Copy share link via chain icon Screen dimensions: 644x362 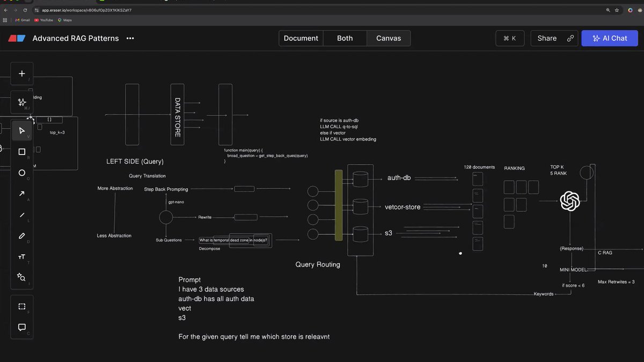(570, 38)
